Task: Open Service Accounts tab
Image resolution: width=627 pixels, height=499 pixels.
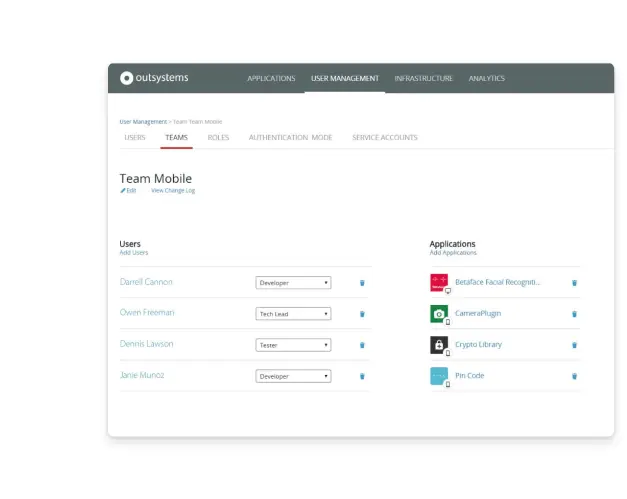Action: tap(385, 138)
